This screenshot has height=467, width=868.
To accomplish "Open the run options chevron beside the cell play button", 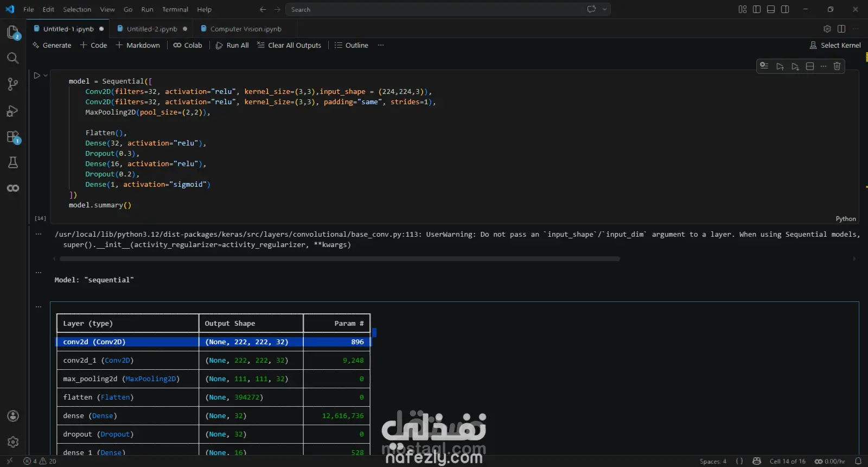I will 46,75.
